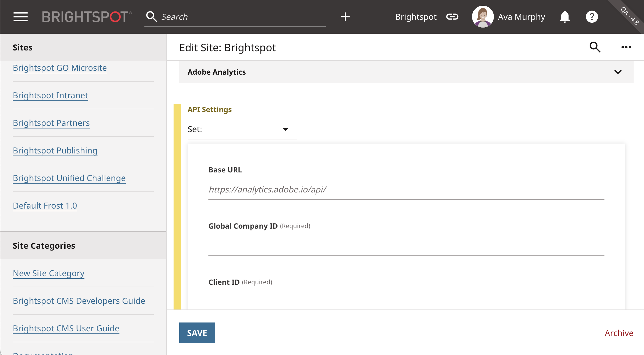The width and height of the screenshot is (644, 355).
Task: Open the help question-mark icon
Action: [x=592, y=17]
